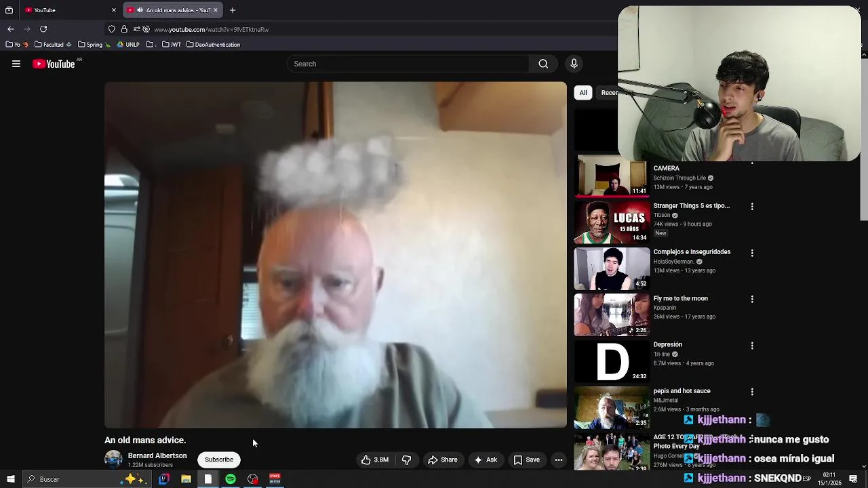Viewport: 868px width, 488px height.
Task: Show site security padlock info
Action: click(124, 29)
